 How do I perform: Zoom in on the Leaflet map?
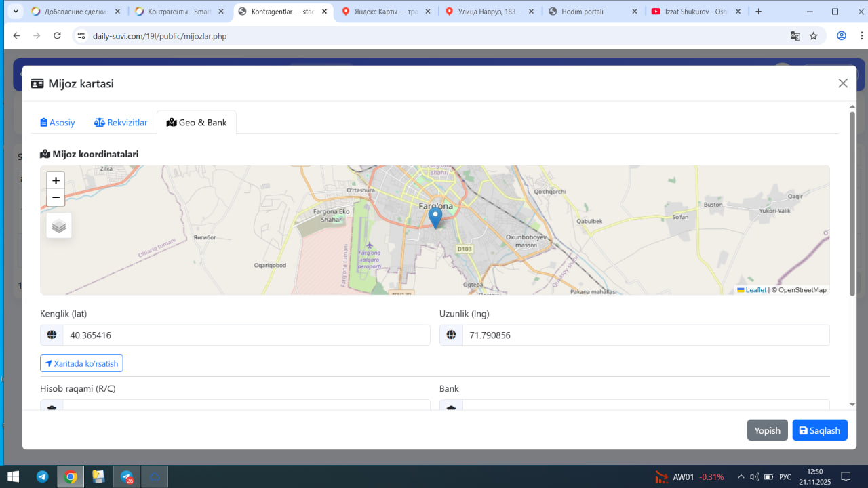(56, 181)
